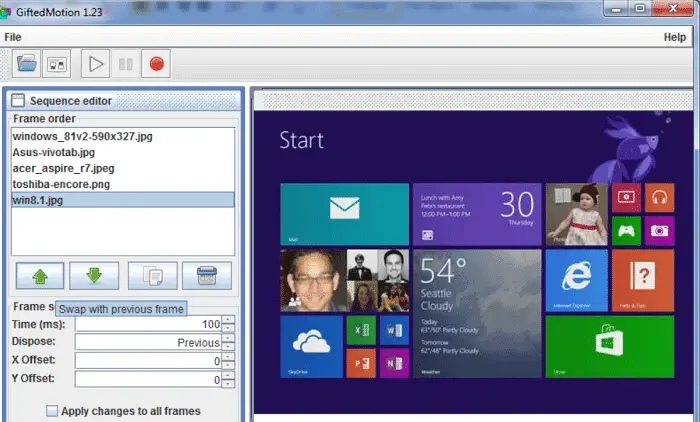Click the duplicate frame copy icon
This screenshot has height=422, width=700.
(153, 276)
